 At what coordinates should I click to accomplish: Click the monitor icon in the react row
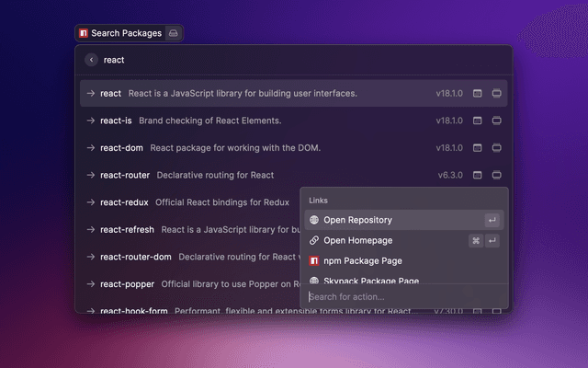[x=497, y=94]
